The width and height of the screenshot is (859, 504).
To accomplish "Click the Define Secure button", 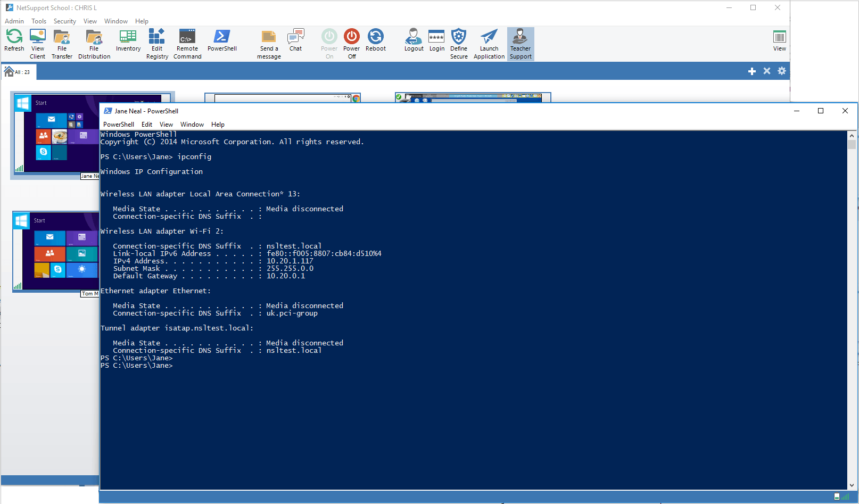I will pyautogui.click(x=459, y=44).
